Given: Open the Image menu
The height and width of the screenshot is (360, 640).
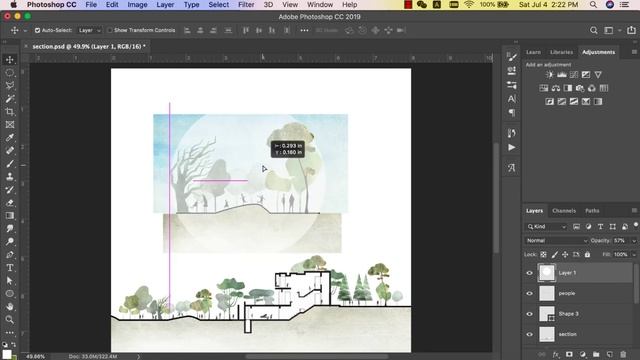Looking at the screenshot, I should pos(137,5).
